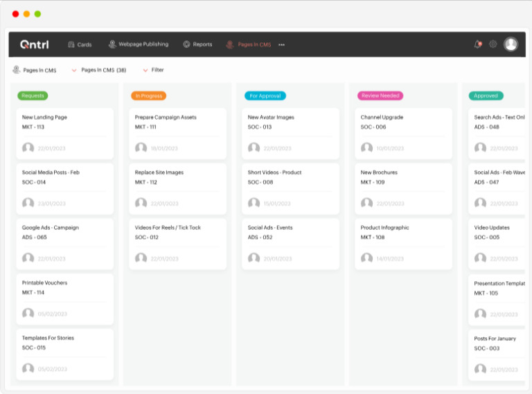Click assignee avatar on Google Ads - Campaign card
Viewport: 532px width, 394px height.
[x=28, y=258]
